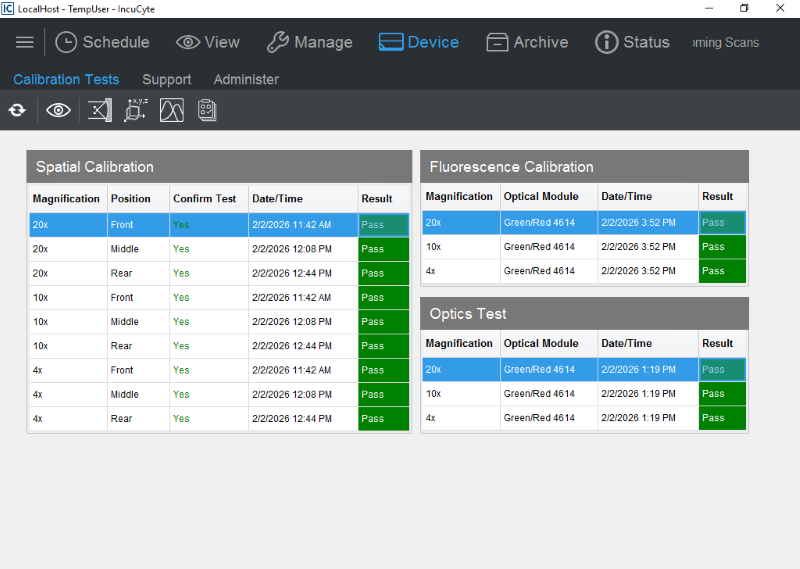
Task: Click the eye icon in the calibration toolbar
Action: point(58,110)
